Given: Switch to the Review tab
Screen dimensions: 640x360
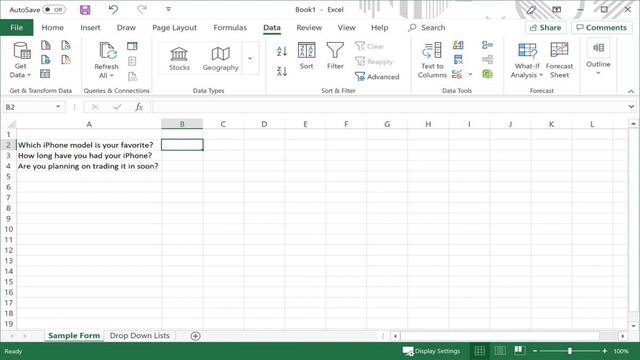Looking at the screenshot, I should point(309,27).
